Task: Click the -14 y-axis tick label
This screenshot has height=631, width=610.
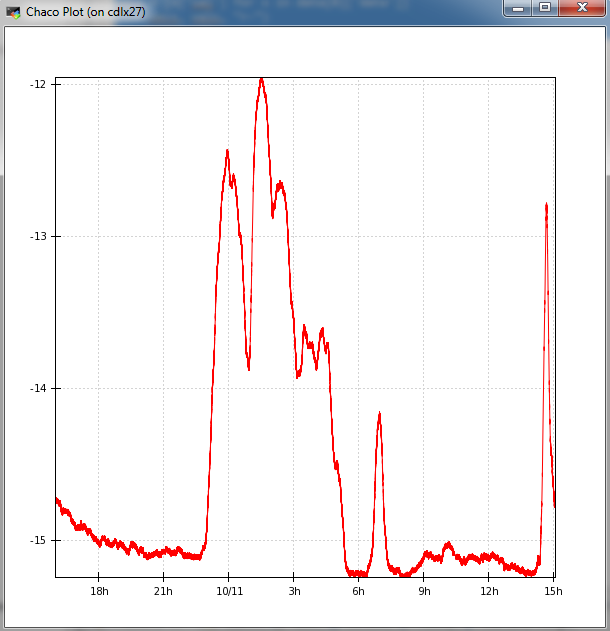Action: pyautogui.click(x=38, y=388)
